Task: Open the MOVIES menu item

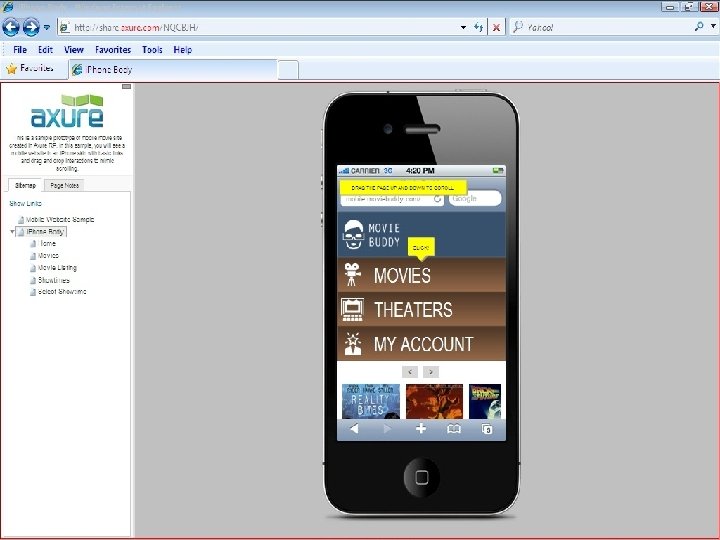Action: 422,275
